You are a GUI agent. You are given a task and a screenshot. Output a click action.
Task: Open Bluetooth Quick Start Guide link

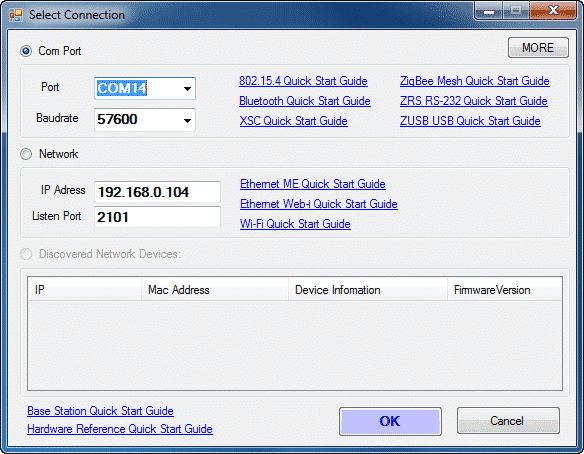point(305,101)
